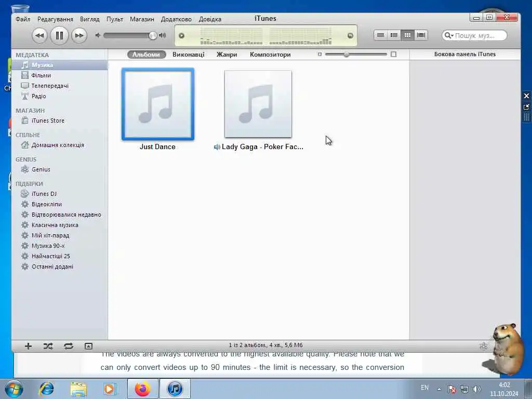Switch to song list view
Image resolution: width=532 pixels, height=399 pixels.
point(381,35)
